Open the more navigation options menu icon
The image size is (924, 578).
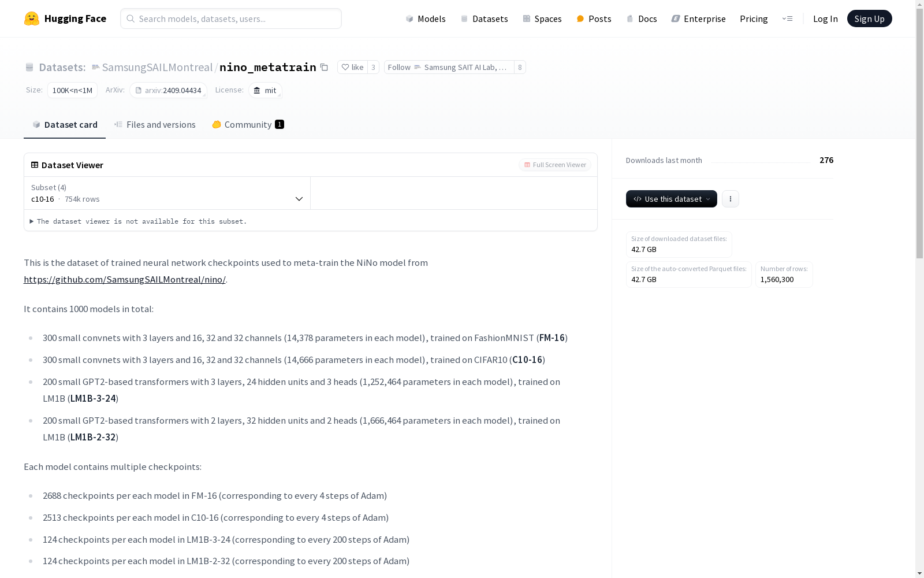(787, 18)
